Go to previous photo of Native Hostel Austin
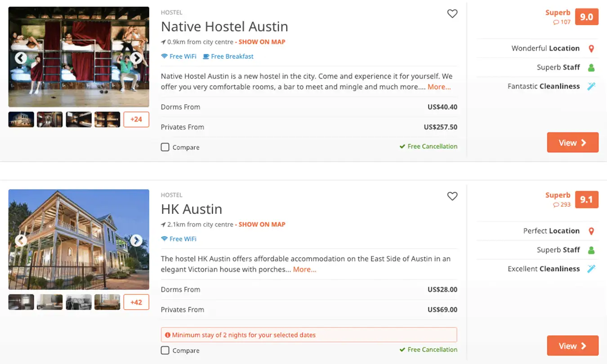The height and width of the screenshot is (364, 607). point(21,58)
